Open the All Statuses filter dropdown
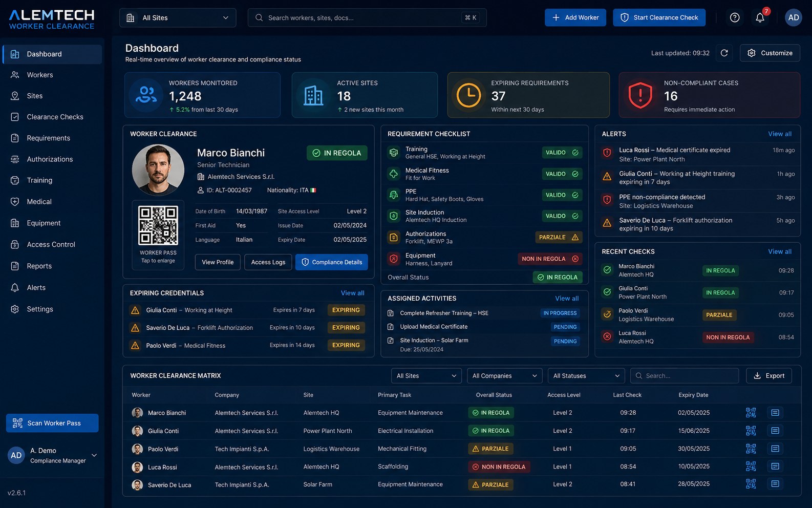 tap(586, 376)
